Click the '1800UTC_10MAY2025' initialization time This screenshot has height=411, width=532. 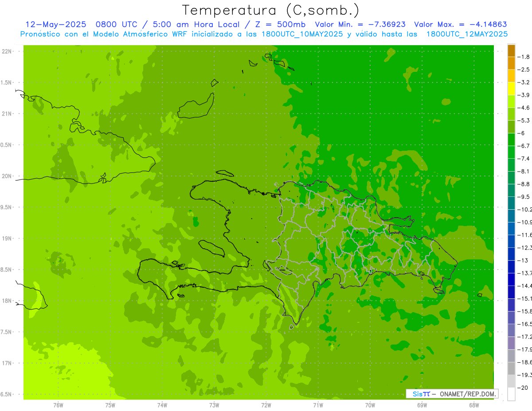click(x=301, y=34)
